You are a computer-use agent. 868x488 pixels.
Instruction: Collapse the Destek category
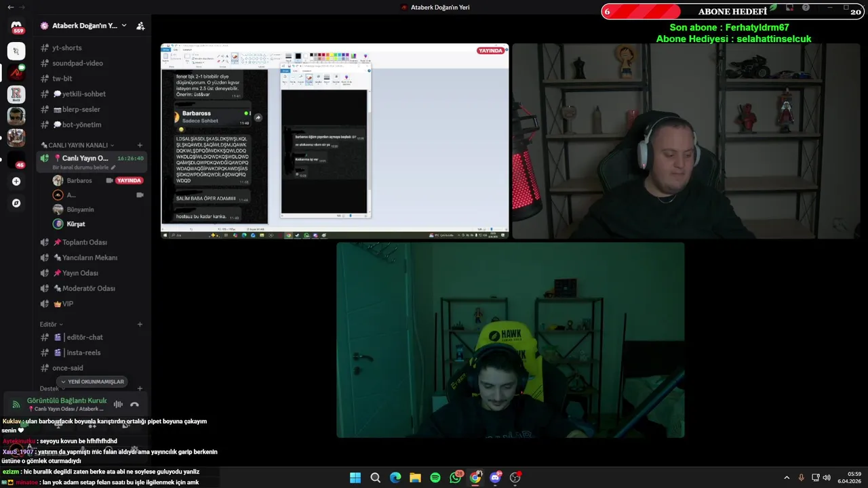coord(52,389)
